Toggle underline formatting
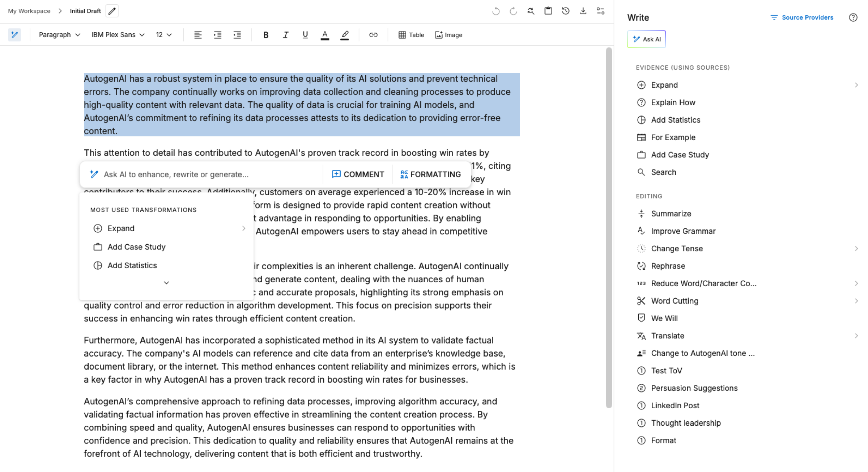 click(x=305, y=35)
